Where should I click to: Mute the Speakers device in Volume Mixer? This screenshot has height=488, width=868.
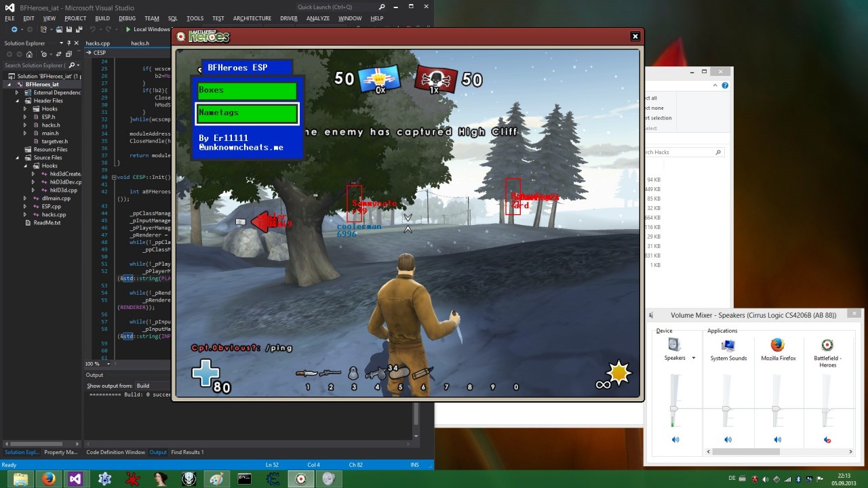pyautogui.click(x=675, y=440)
